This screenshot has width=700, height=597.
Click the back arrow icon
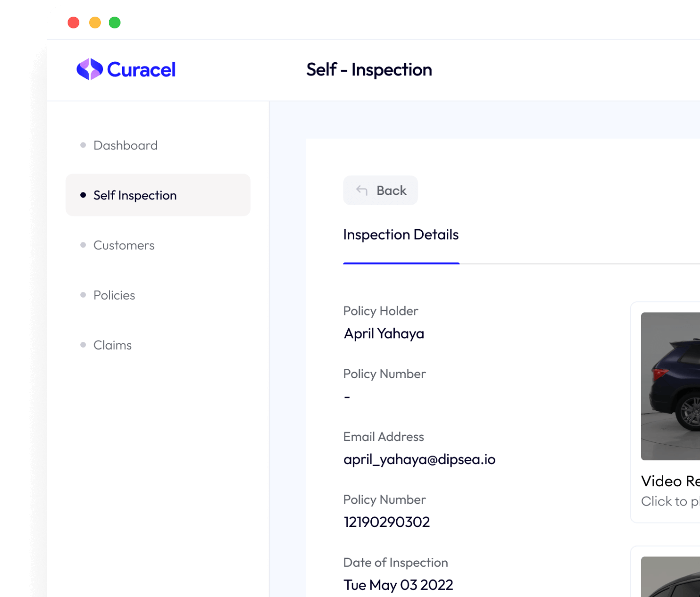362,191
